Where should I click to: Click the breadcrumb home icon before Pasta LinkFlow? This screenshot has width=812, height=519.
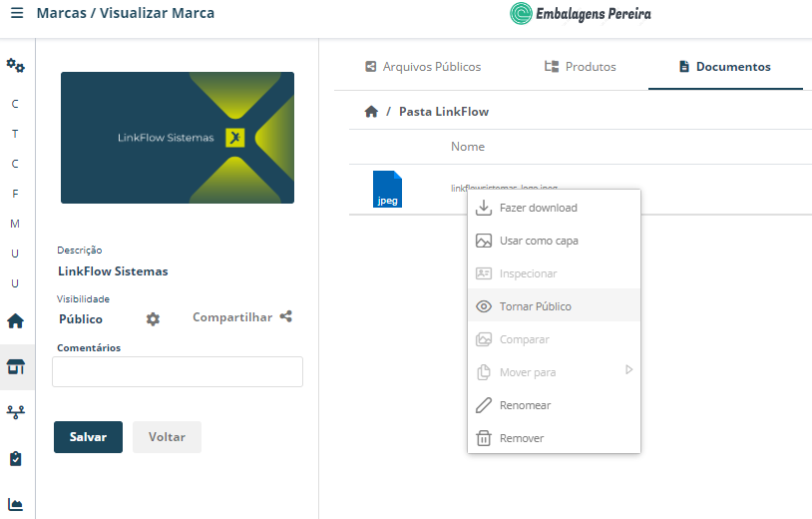(371, 112)
